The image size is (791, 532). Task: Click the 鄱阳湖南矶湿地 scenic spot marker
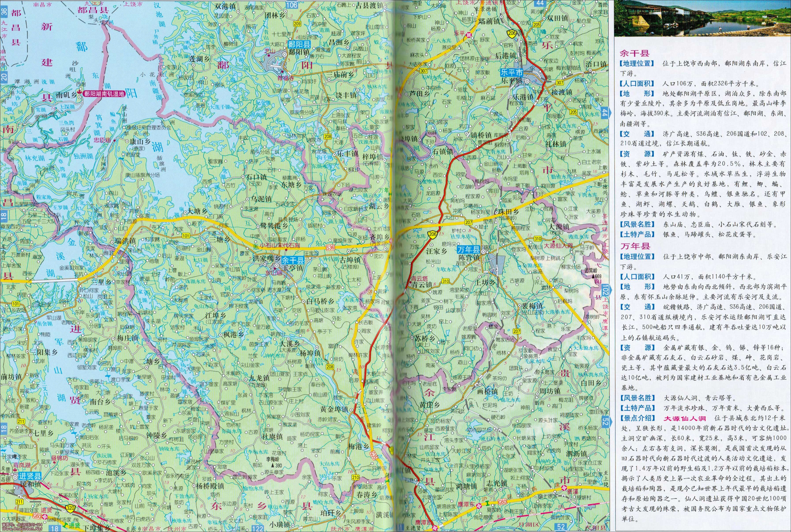coord(80,92)
